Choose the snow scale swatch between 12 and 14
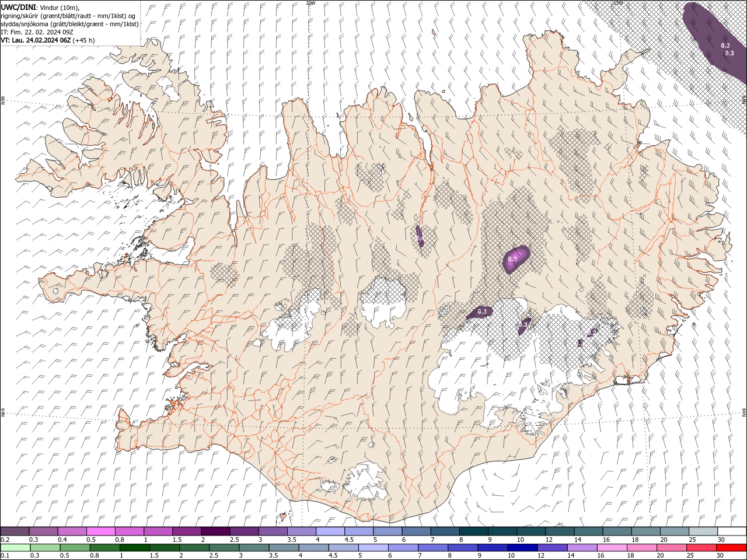747x560 pixels. [x=559, y=531]
